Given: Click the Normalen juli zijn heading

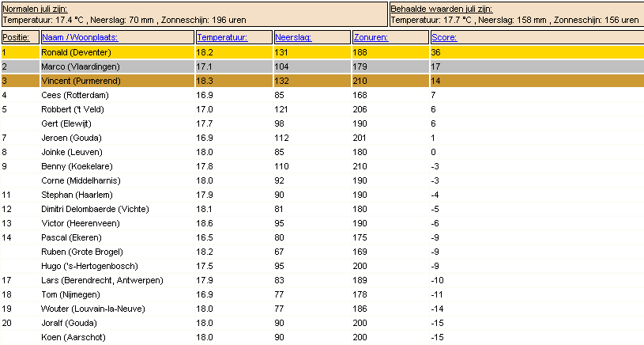Looking at the screenshot, I should pyautogui.click(x=35, y=9).
